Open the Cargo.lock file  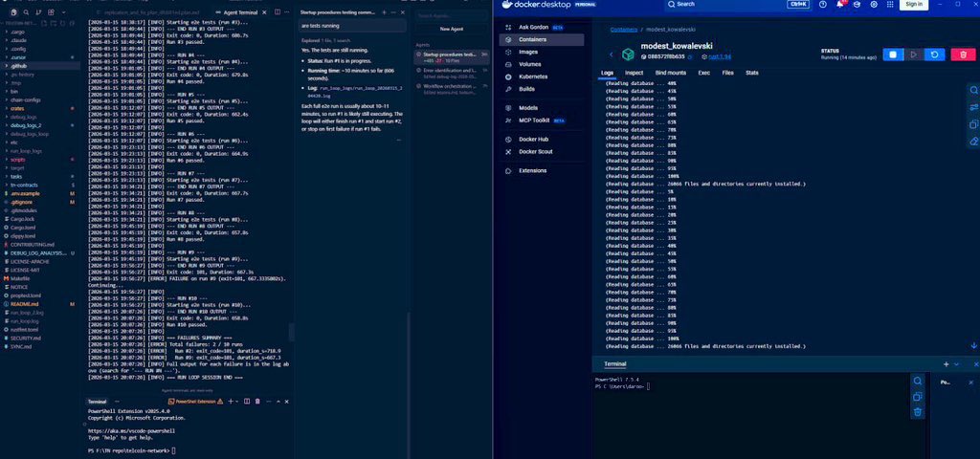[x=40, y=219]
